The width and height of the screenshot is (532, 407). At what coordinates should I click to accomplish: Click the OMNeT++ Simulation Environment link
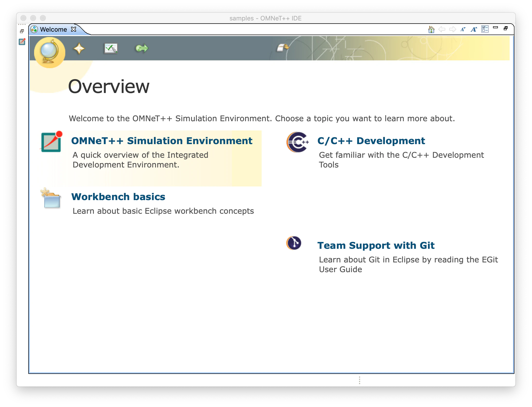162,141
